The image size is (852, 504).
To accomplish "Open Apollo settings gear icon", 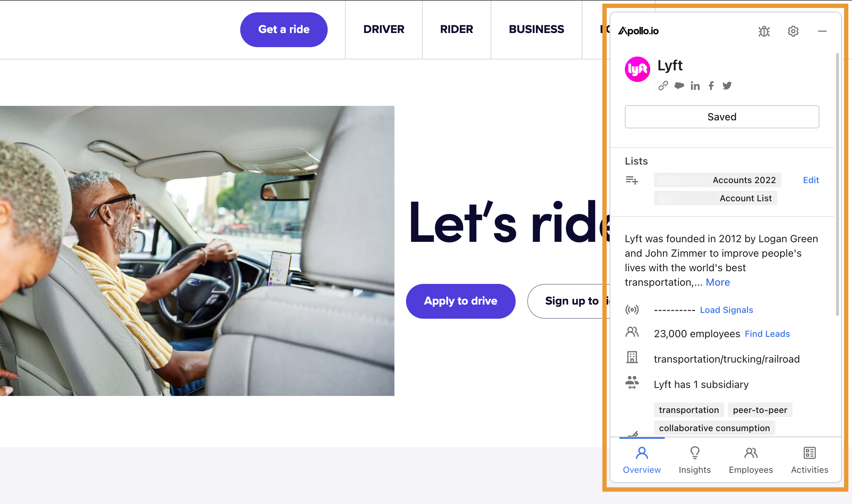I will coord(793,31).
